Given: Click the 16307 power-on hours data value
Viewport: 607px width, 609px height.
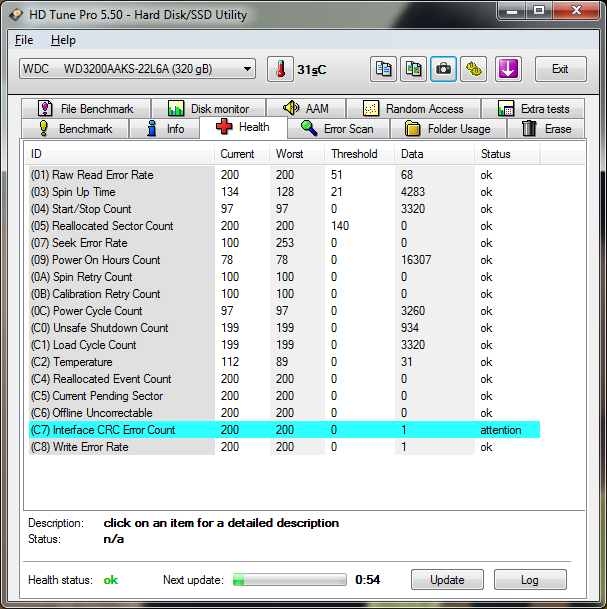Looking at the screenshot, I should pyautogui.click(x=416, y=260).
